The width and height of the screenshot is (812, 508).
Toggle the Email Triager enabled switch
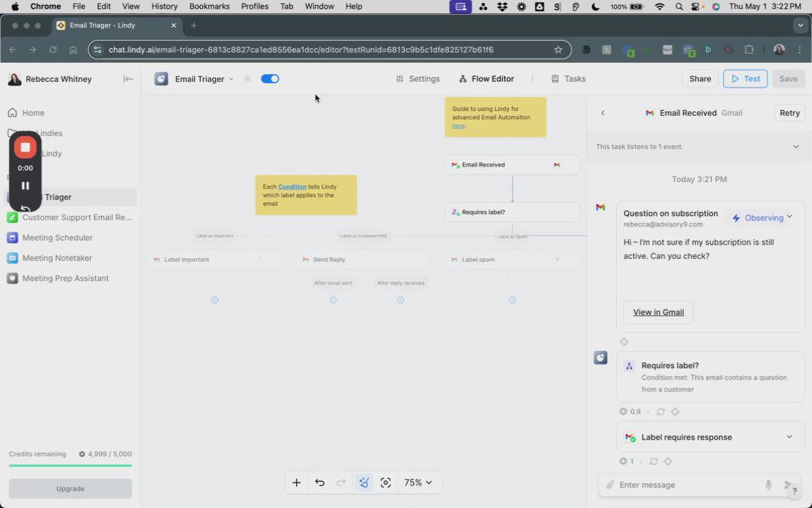click(270, 79)
